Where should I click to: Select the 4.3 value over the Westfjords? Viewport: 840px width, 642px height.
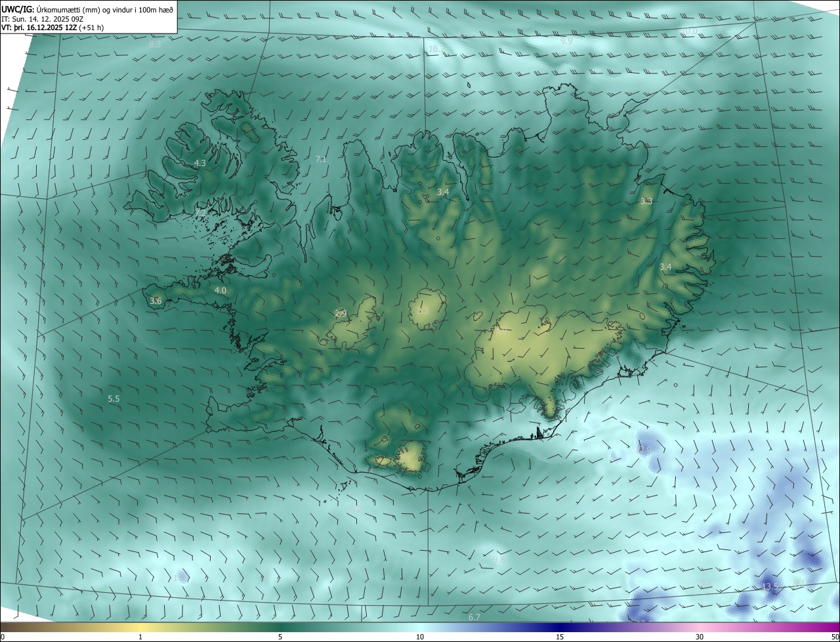[199, 163]
